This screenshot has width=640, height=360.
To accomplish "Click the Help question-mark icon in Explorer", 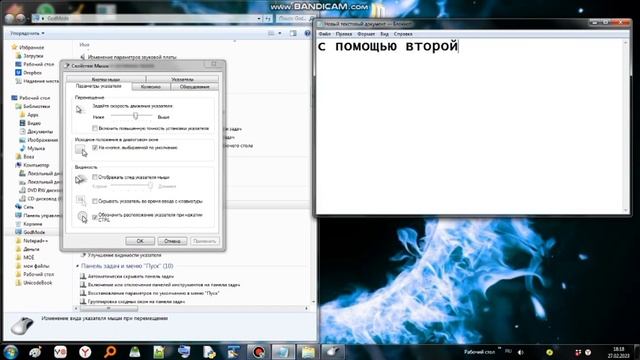I will point(307,33).
